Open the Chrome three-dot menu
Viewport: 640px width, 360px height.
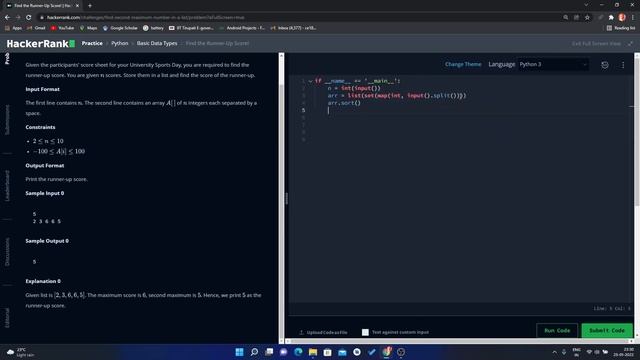[x=633, y=18]
